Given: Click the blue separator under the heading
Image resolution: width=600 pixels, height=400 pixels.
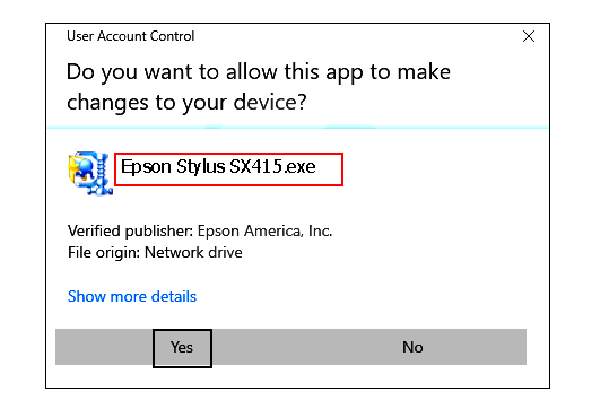Looking at the screenshot, I should click(x=297, y=127).
